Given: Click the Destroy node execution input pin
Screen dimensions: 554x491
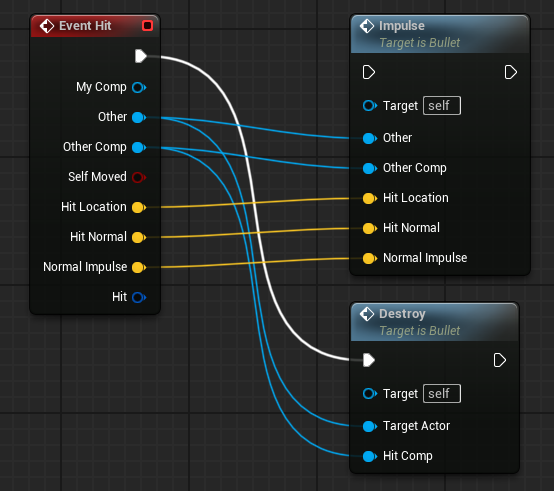Looking at the screenshot, I should click(x=369, y=360).
